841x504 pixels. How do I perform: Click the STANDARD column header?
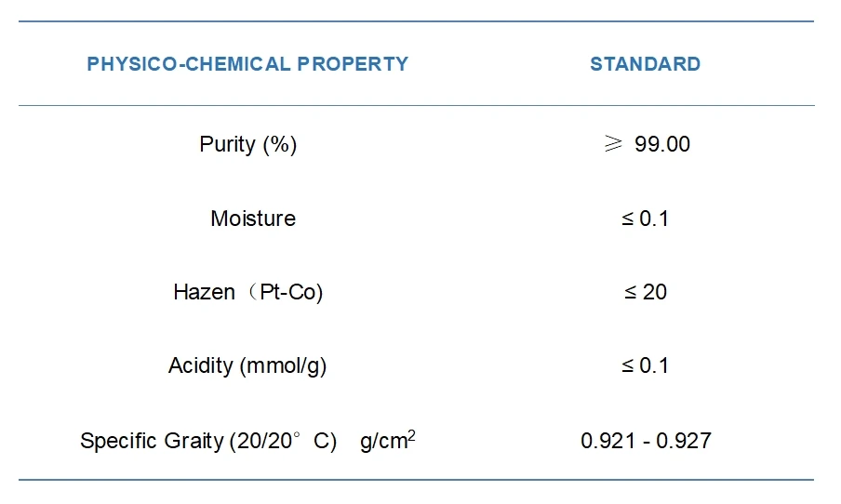(x=646, y=64)
